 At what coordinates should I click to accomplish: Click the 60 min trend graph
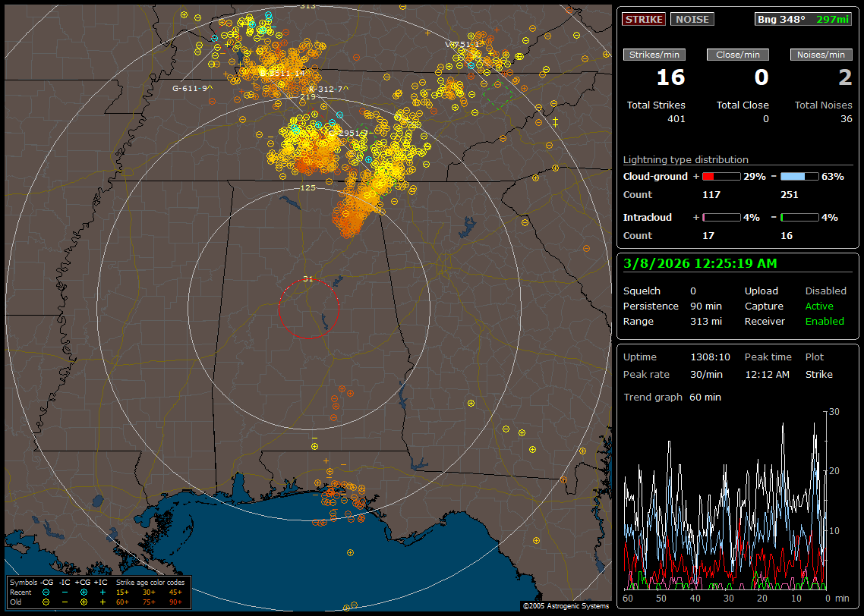click(x=725, y=501)
